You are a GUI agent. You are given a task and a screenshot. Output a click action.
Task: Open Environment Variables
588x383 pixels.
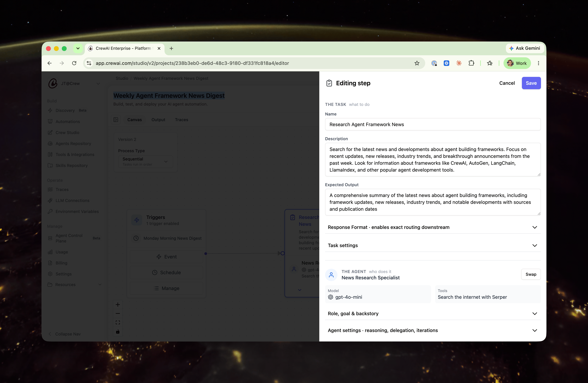77,211
